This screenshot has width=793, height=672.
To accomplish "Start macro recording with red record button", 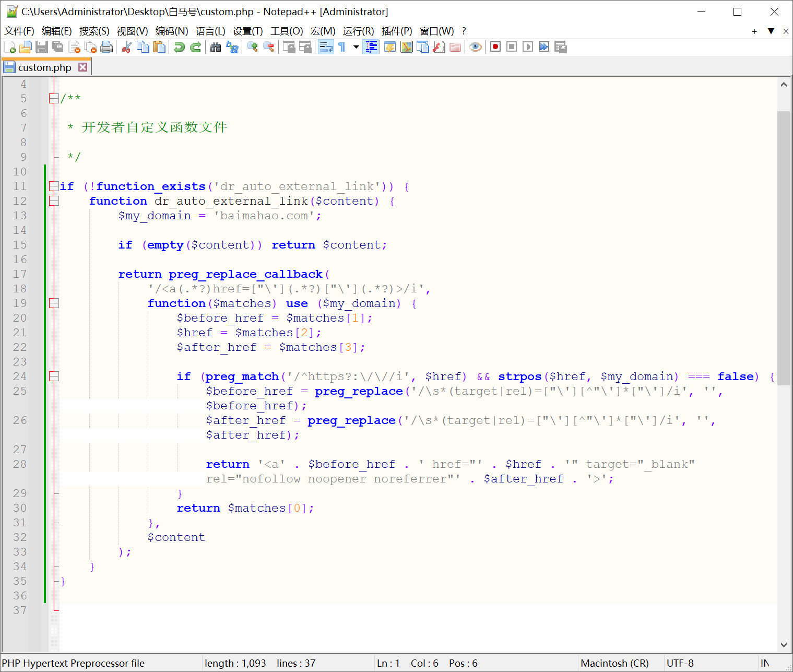I will (495, 47).
